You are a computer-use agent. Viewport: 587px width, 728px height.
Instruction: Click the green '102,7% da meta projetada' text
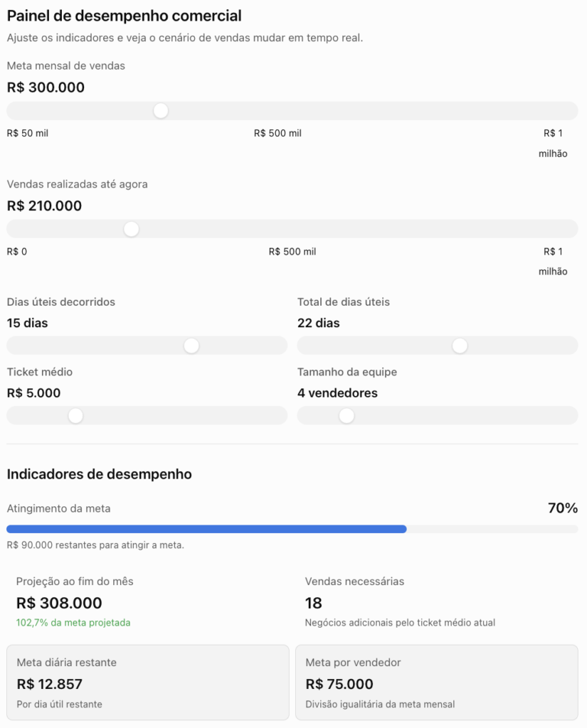(x=73, y=623)
